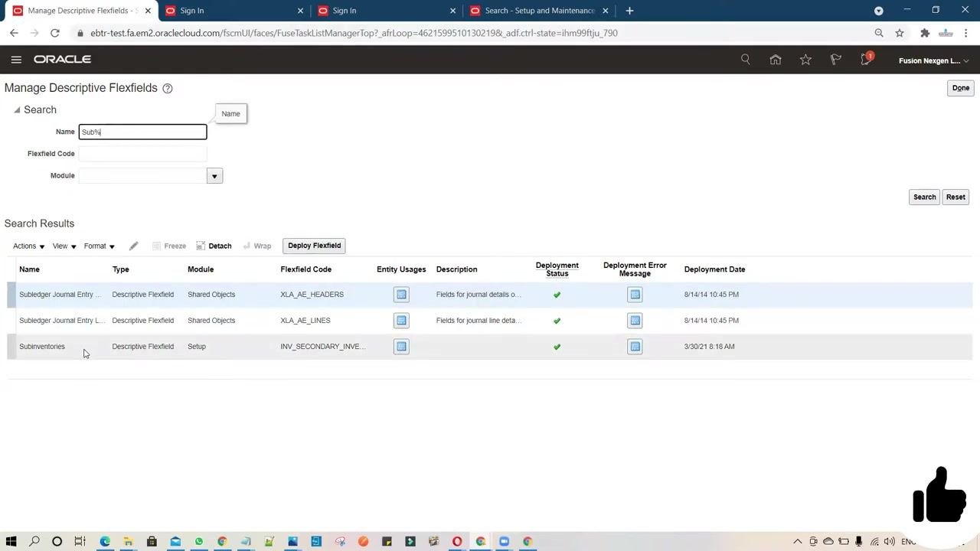Open Microsoft Edge from the taskbar
Image resolution: width=980 pixels, height=551 pixels.
coord(105,541)
